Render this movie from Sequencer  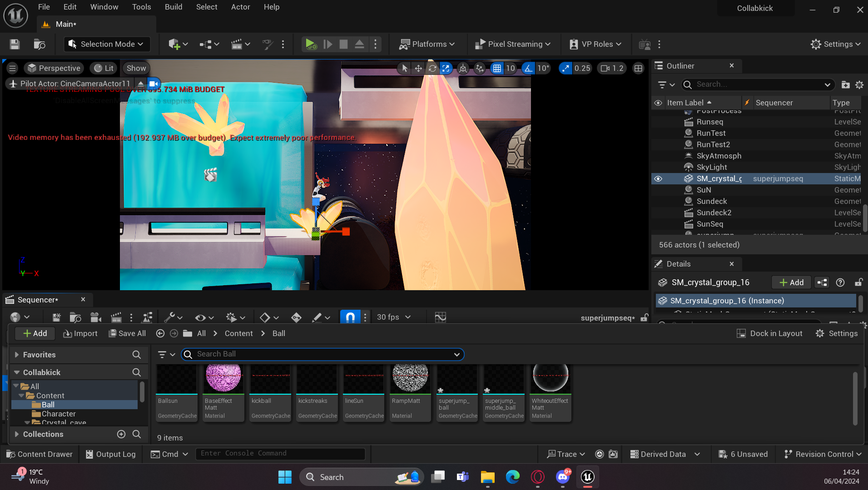pos(116,317)
